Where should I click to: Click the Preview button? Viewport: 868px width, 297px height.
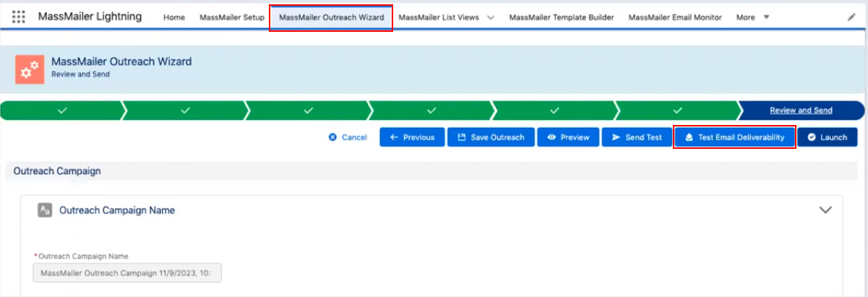click(568, 137)
